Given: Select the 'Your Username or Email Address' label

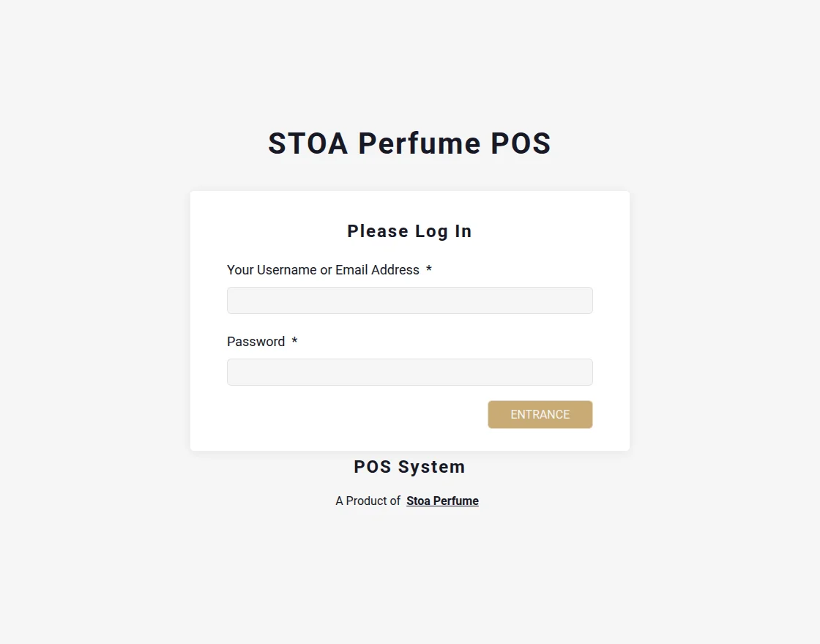Looking at the screenshot, I should pos(324,269).
